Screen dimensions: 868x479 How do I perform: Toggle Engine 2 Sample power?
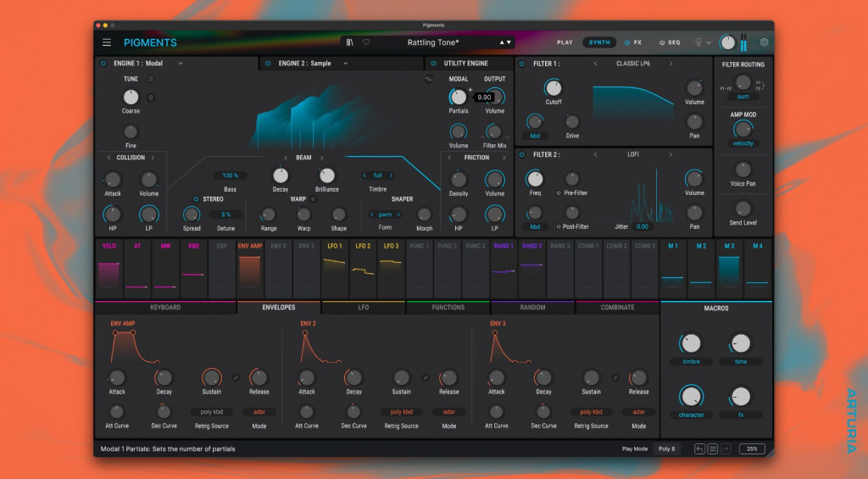tap(268, 64)
